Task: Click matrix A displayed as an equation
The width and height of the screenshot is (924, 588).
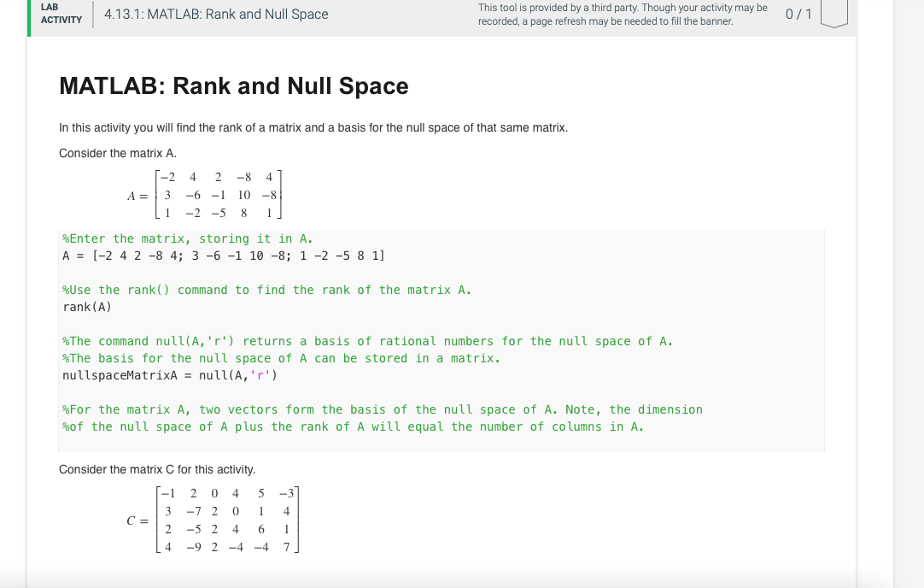Action: tap(204, 195)
